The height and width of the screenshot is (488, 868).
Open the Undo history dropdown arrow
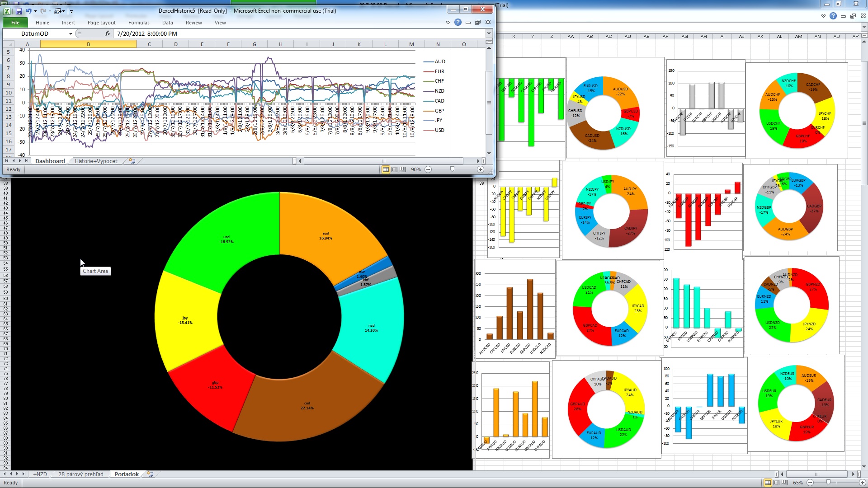[x=35, y=11]
